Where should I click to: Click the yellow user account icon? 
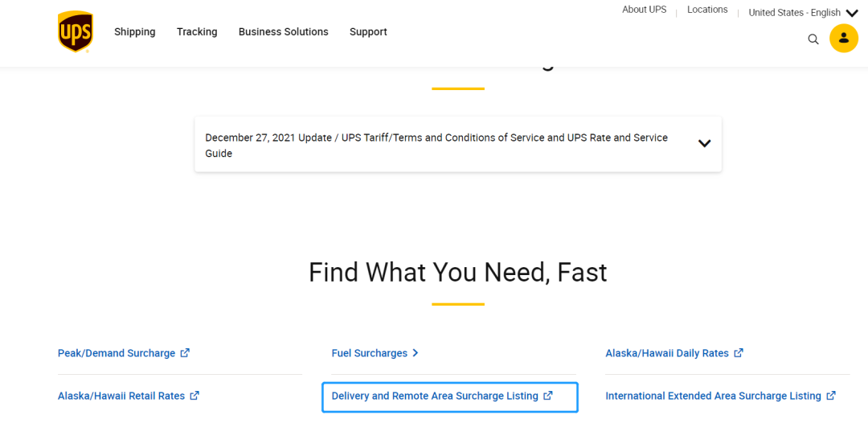point(844,39)
